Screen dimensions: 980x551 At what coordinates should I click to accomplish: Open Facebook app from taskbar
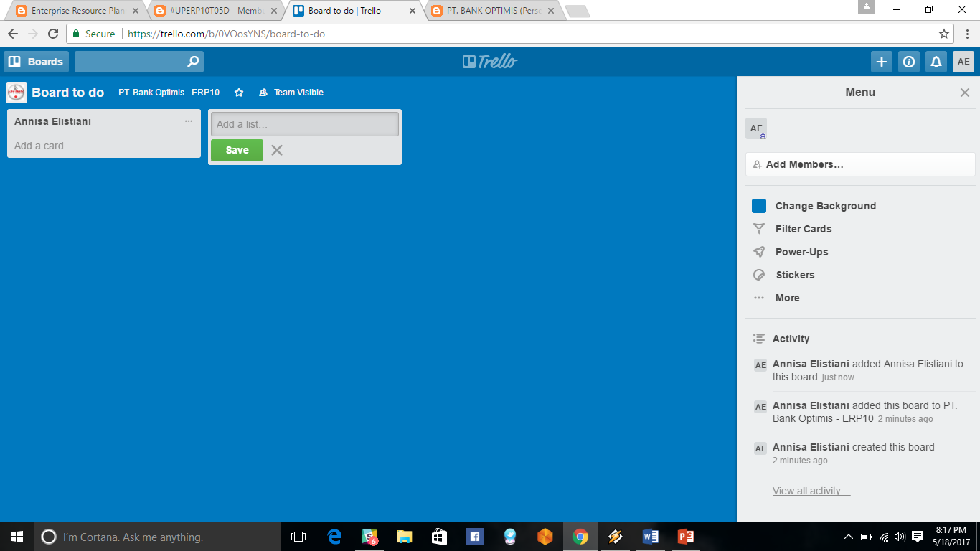(x=474, y=537)
